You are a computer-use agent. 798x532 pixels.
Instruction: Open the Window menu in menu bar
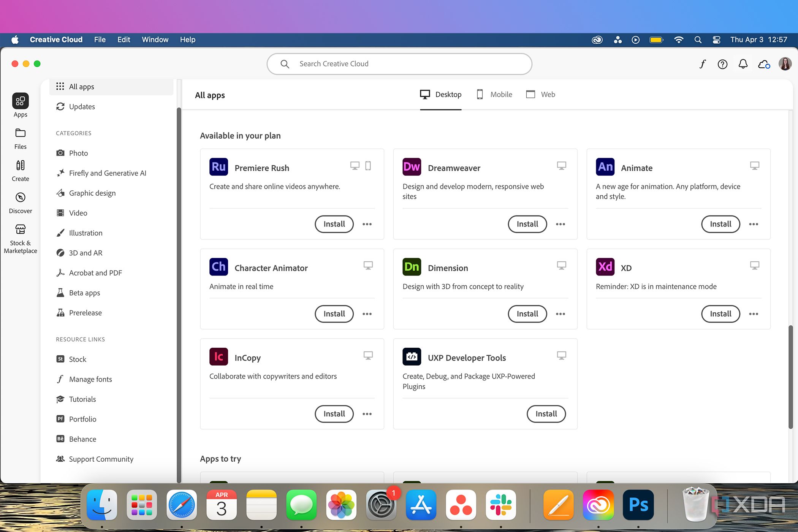(155, 40)
